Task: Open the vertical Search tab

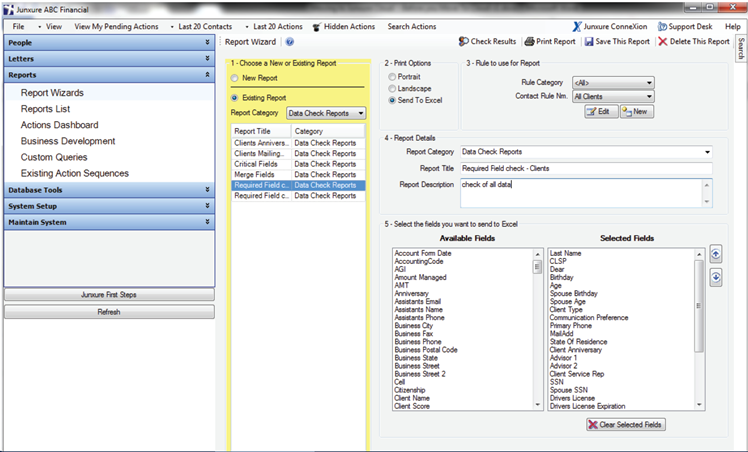Action: coord(741,48)
